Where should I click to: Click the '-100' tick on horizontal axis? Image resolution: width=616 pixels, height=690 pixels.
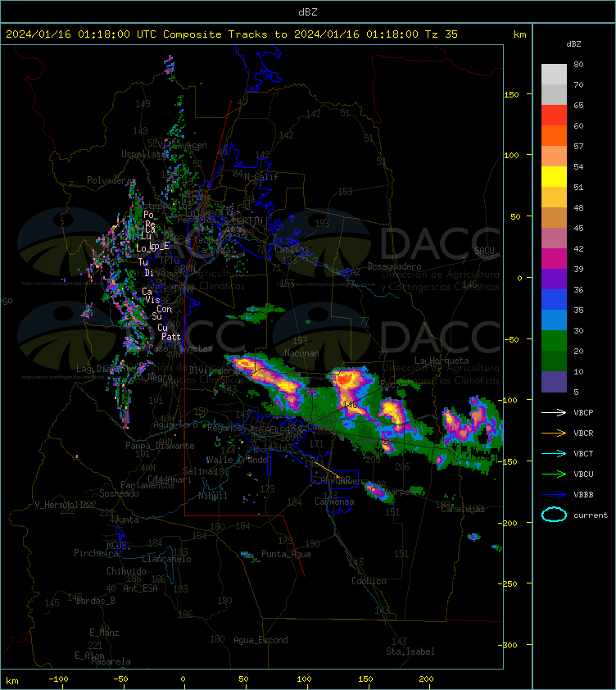point(58,679)
